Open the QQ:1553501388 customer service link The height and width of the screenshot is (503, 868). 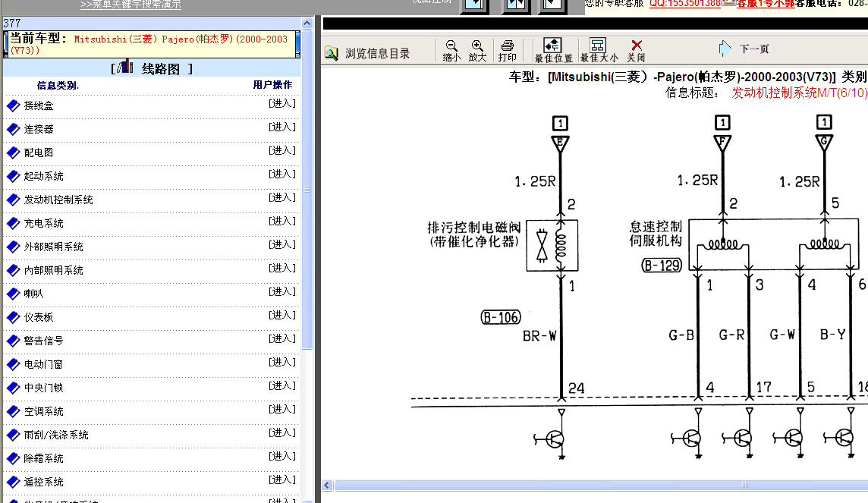pyautogui.click(x=685, y=3)
